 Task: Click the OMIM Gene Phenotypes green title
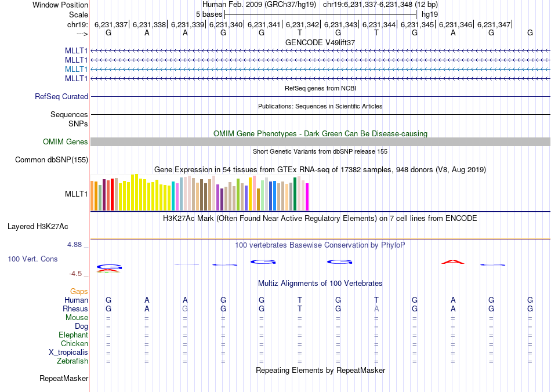pyautogui.click(x=321, y=133)
